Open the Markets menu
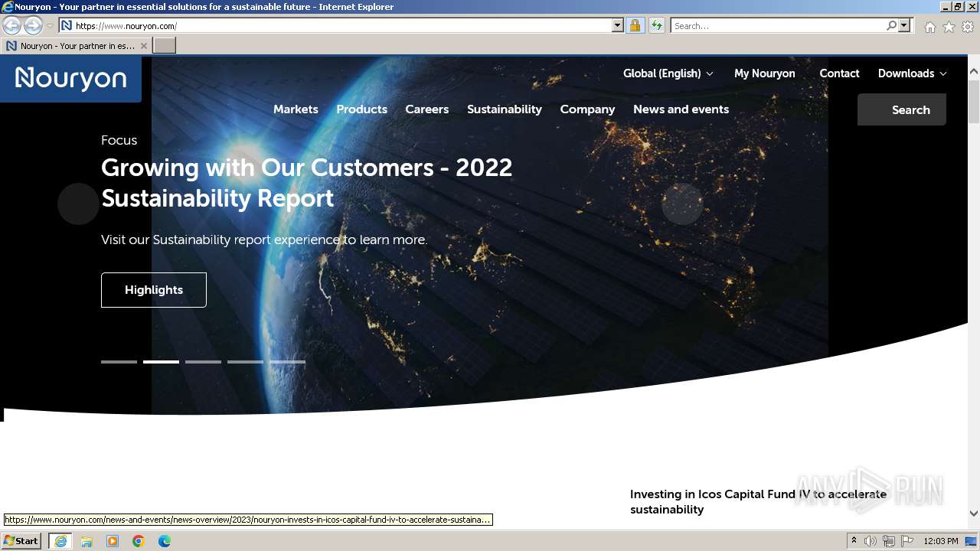Viewport: 980px width, 551px height. [x=296, y=109]
